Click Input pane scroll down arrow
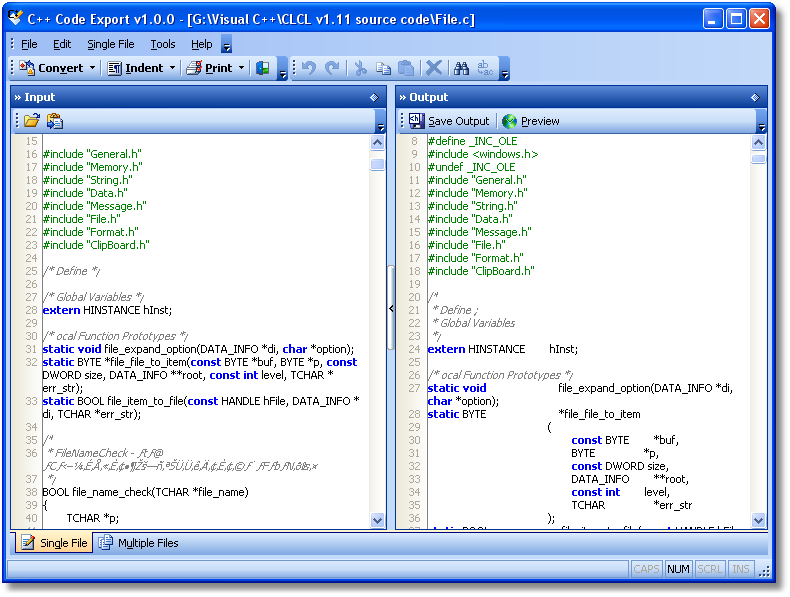The height and width of the screenshot is (597, 790). coord(377,520)
